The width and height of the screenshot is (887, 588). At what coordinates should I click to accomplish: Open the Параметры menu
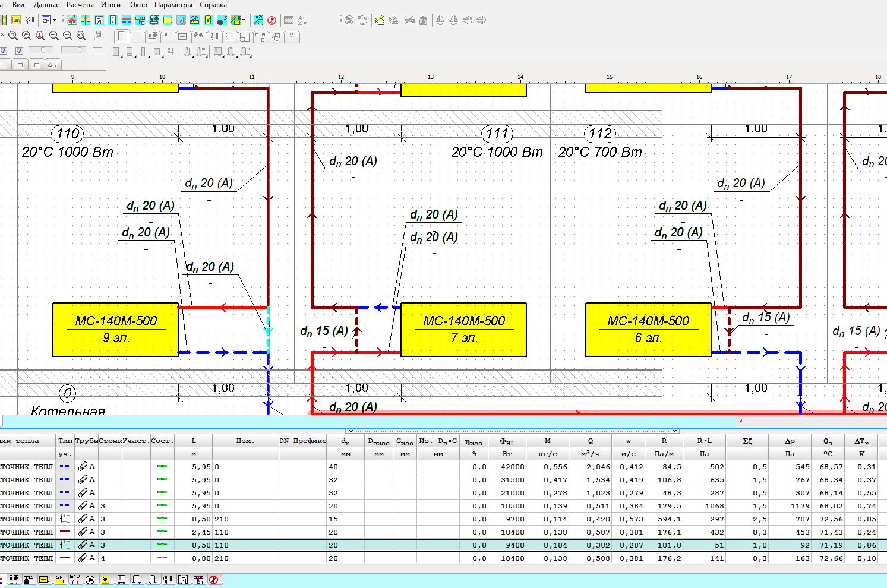click(x=173, y=5)
